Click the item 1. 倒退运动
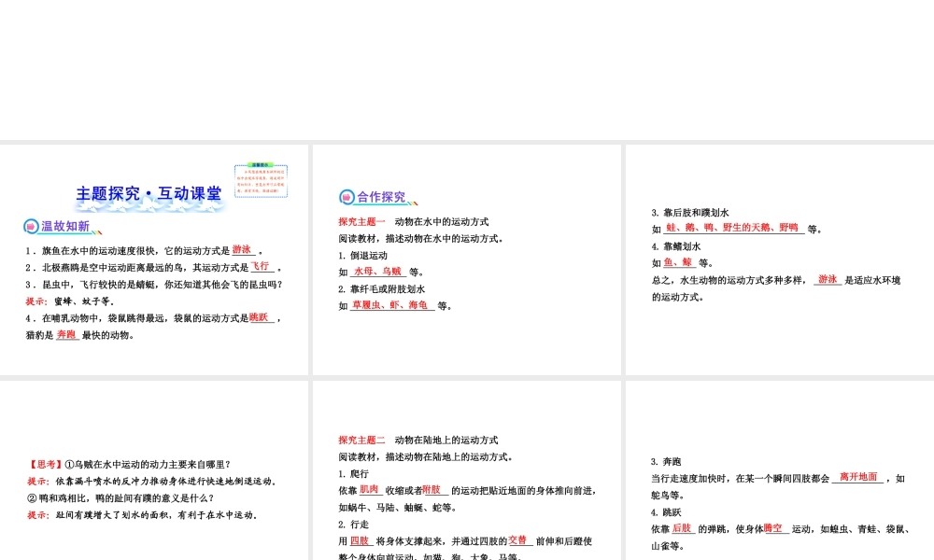 [x=362, y=256]
